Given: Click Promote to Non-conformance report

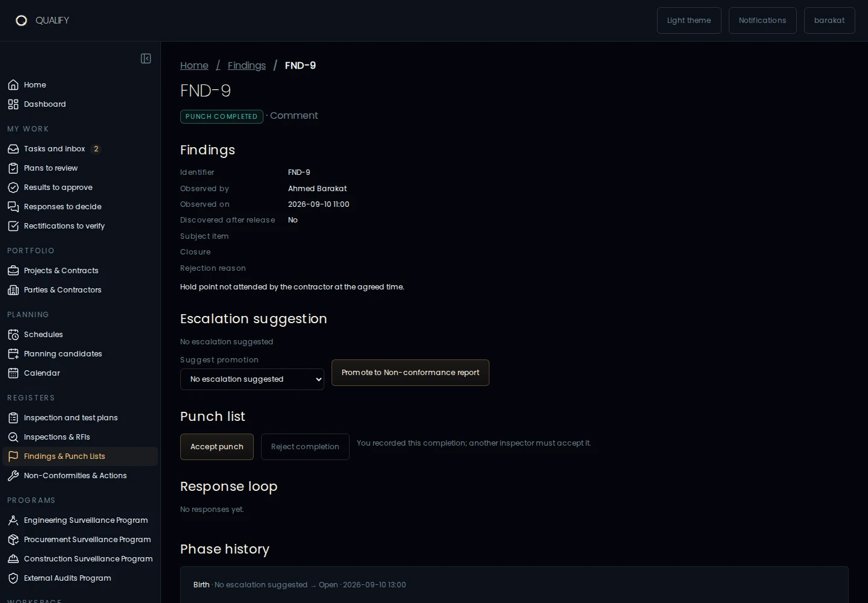Looking at the screenshot, I should [410, 373].
